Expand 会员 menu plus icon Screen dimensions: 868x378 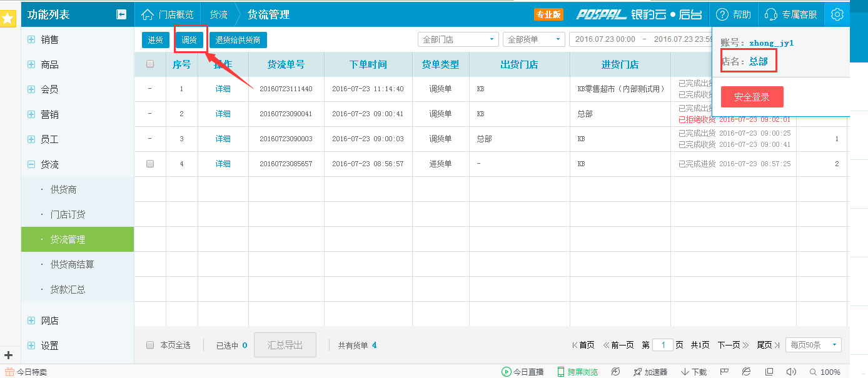coord(31,89)
